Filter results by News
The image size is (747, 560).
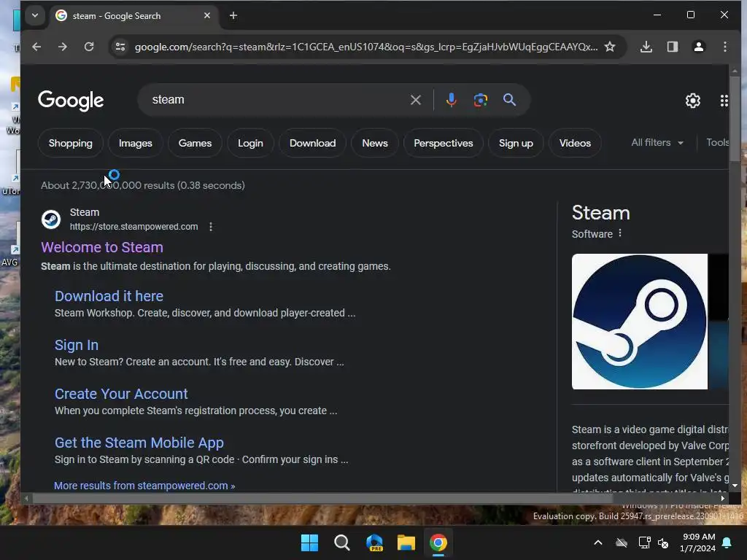(x=375, y=144)
